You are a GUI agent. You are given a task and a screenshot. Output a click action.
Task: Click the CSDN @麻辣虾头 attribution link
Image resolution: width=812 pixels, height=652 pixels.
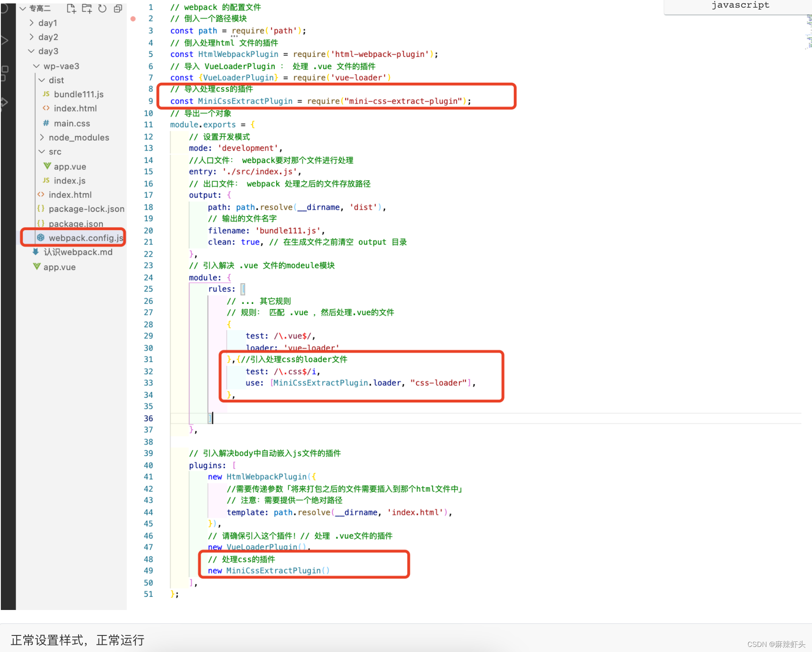click(x=776, y=644)
